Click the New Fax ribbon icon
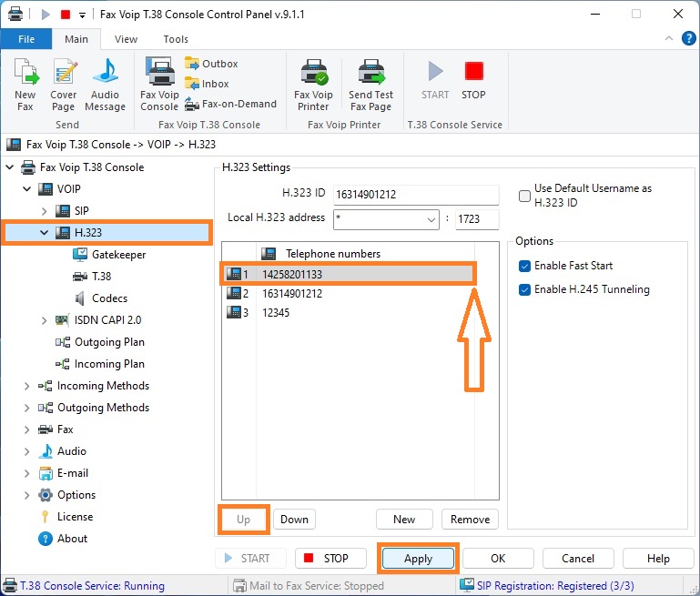700x596 pixels. coord(25,84)
